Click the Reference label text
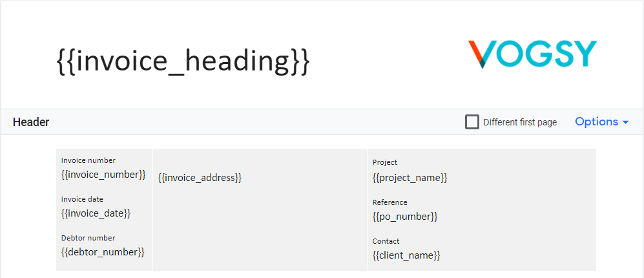The image size is (644, 278). 390,202
